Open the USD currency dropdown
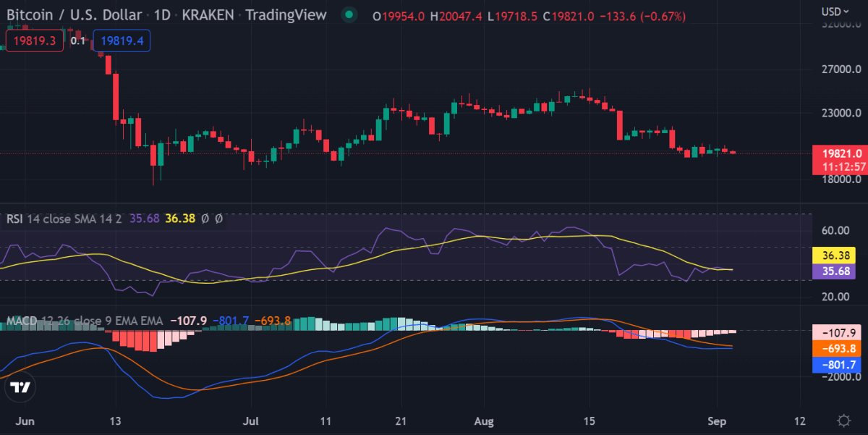 coord(835,12)
